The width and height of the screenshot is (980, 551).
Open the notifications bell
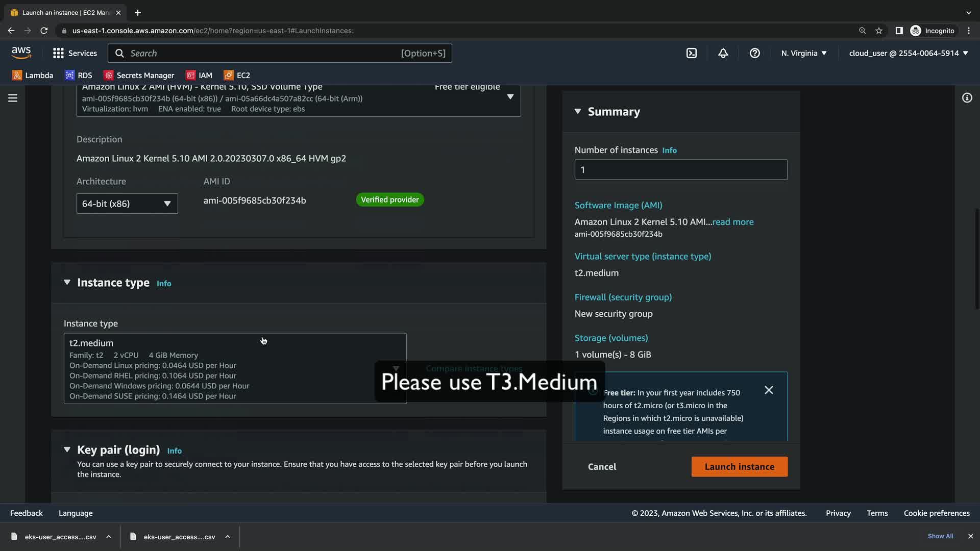pyautogui.click(x=723, y=53)
